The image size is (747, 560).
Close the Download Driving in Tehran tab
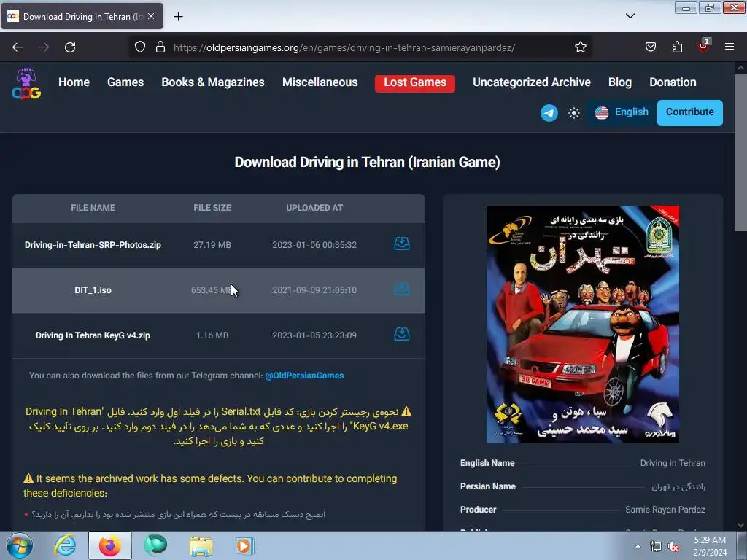[151, 16]
